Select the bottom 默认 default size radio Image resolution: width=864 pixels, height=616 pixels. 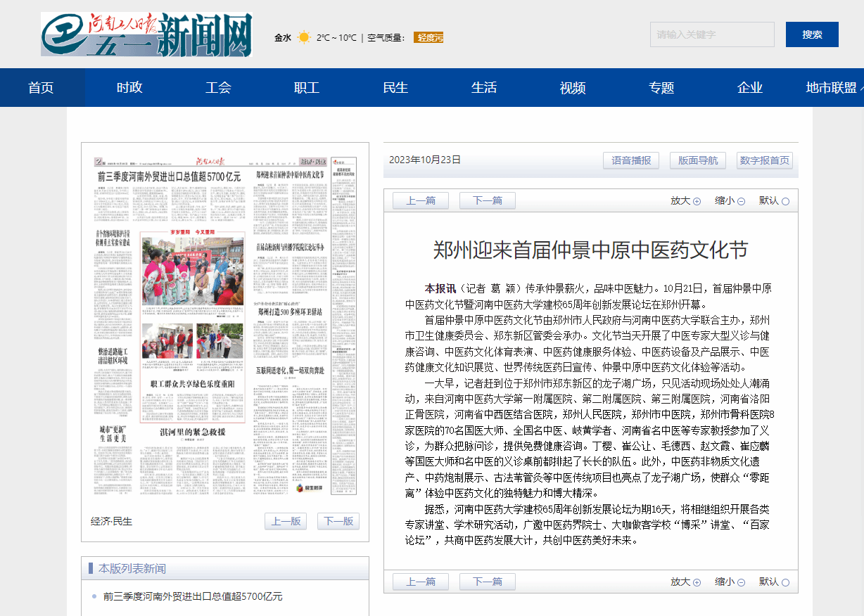785,582
